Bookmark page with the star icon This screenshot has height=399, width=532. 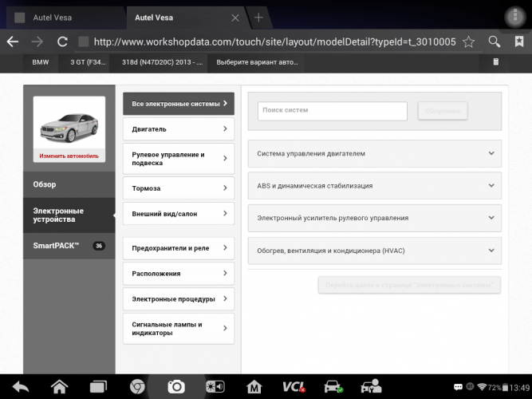pyautogui.click(x=468, y=41)
